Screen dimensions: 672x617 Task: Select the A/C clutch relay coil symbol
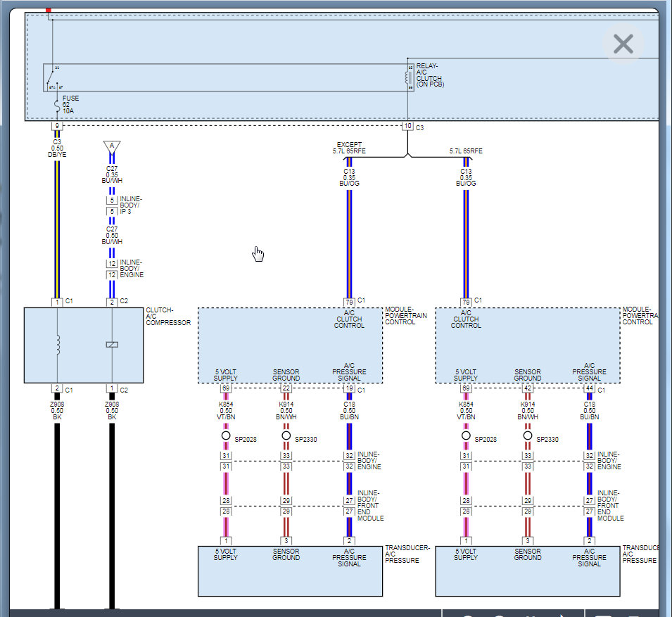tap(407, 77)
